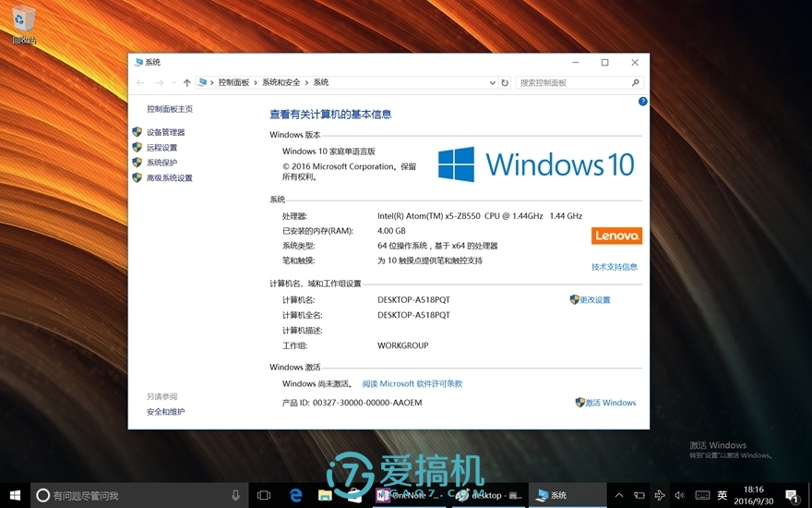Click the Cortana search box
The width and height of the screenshot is (812, 508).
tap(140, 496)
